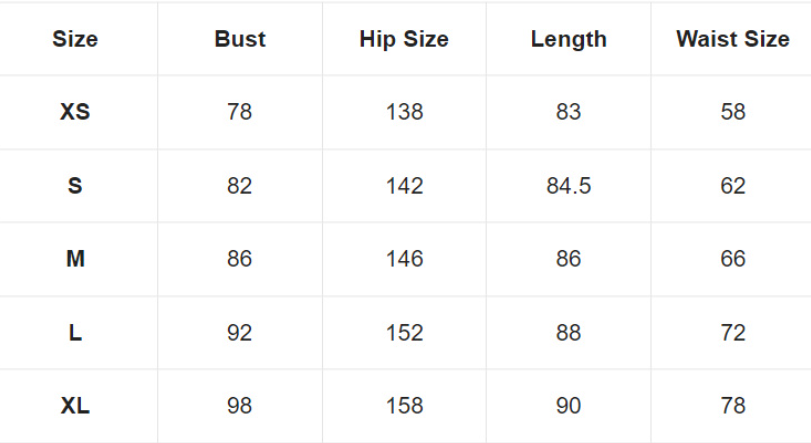Select the XL size row label
The width and height of the screenshot is (811, 443).
pos(75,406)
